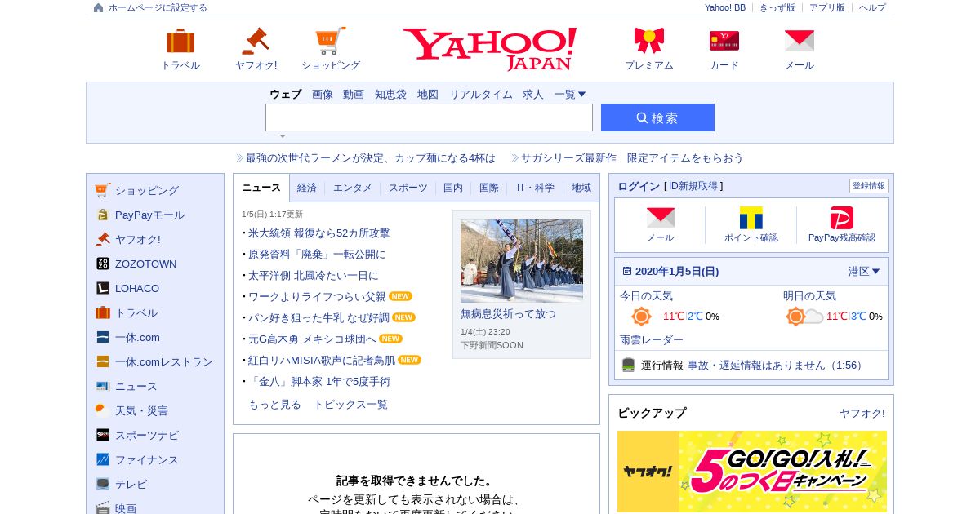Click the もっと見る link under news
This screenshot has height=514, width=980.
[274, 405]
